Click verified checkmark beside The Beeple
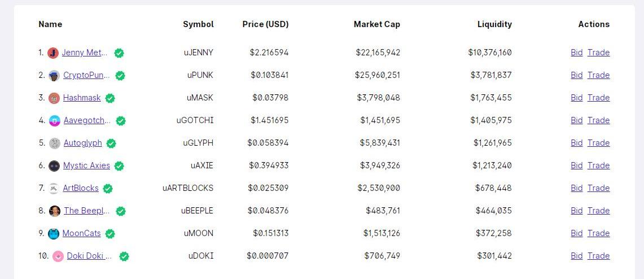Image resolution: width=644 pixels, height=279 pixels. tap(120, 211)
